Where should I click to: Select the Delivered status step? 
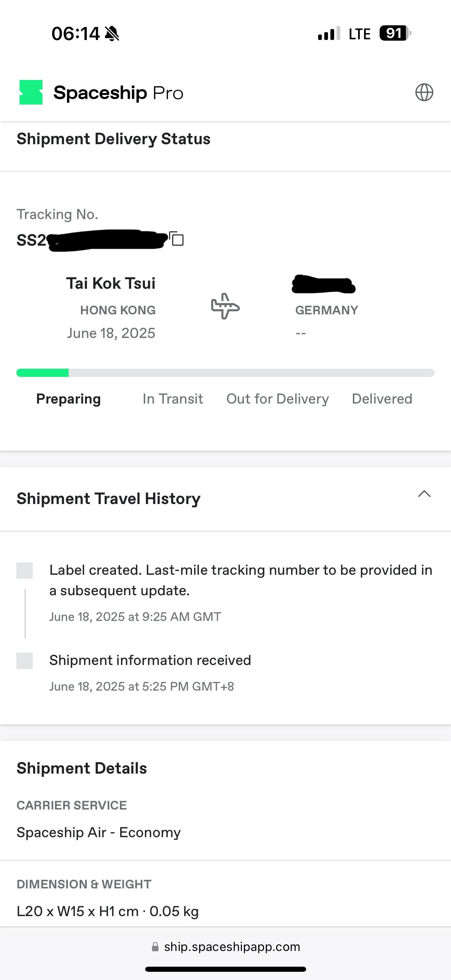point(382,399)
